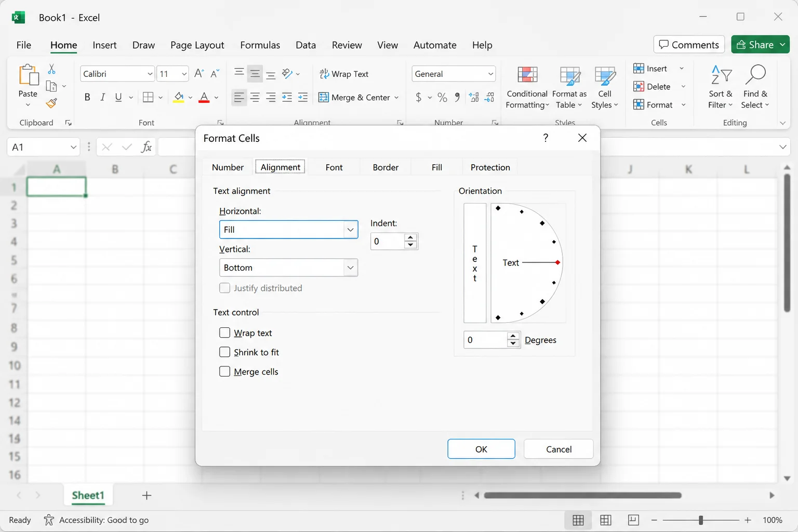Click Middle Align icon in ribbon
This screenshot has width=798, height=532.
(255, 74)
